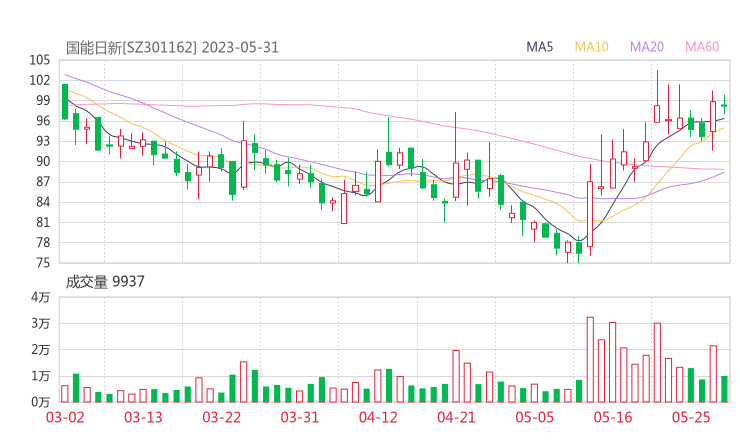The image size is (740, 440).
Task: Click the MA5 legend label
Action: tap(539, 47)
